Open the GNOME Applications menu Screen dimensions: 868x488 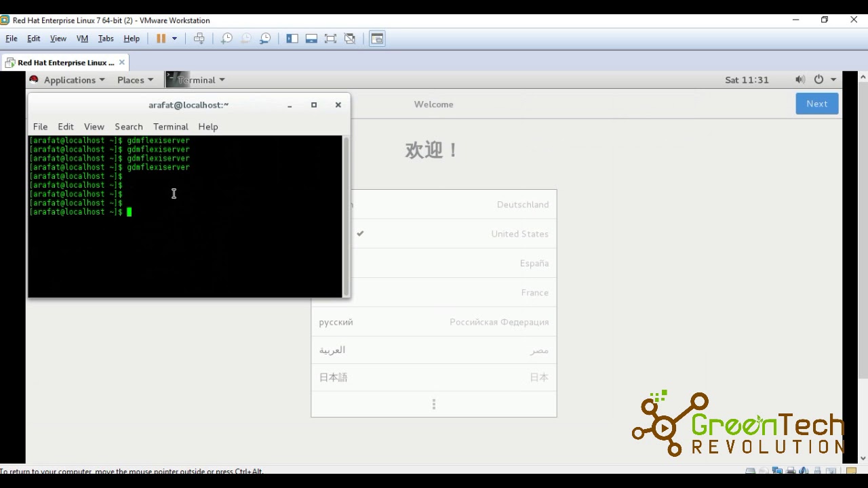click(x=74, y=80)
